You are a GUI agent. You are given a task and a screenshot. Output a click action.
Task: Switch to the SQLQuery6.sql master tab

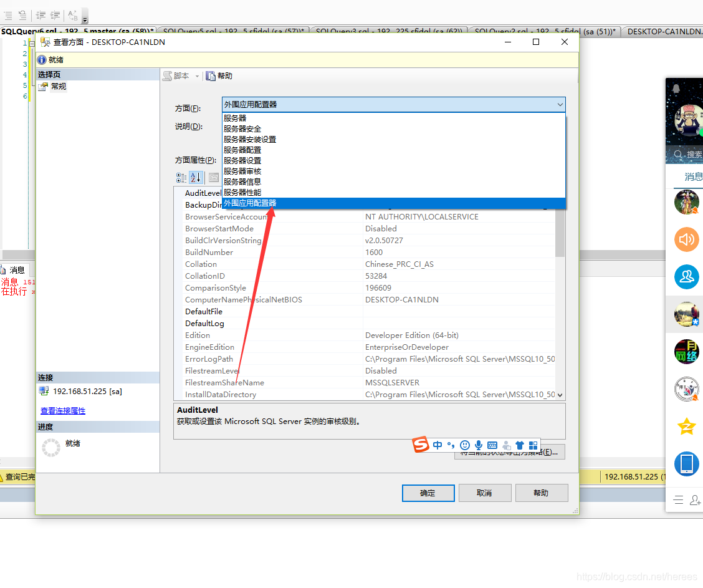coord(77,31)
